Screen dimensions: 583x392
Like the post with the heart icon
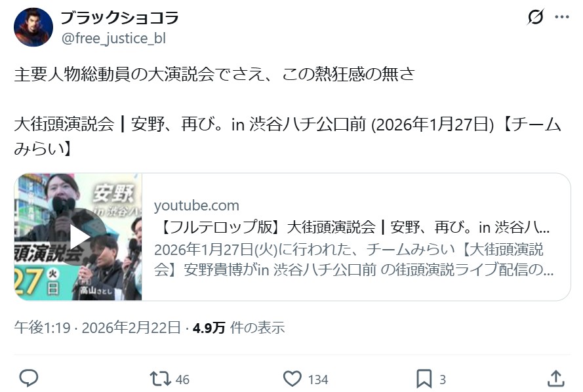(292, 379)
